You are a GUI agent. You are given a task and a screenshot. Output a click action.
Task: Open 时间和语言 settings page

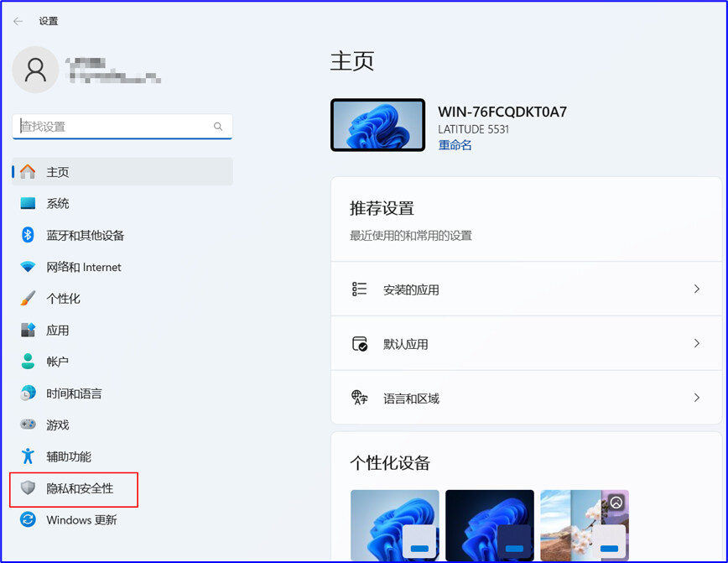[122, 393]
